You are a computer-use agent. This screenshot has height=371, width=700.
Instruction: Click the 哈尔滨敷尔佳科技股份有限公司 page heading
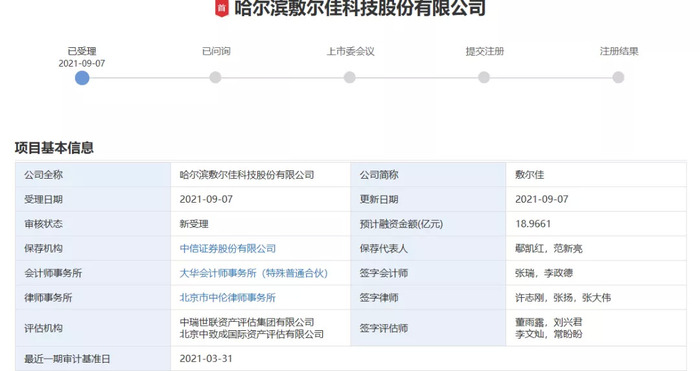point(360,8)
